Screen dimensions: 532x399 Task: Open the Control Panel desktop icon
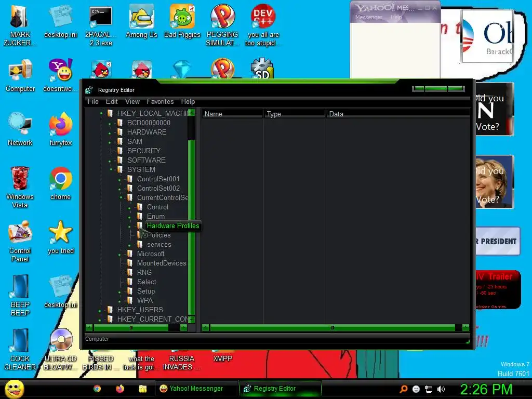pyautogui.click(x=20, y=241)
